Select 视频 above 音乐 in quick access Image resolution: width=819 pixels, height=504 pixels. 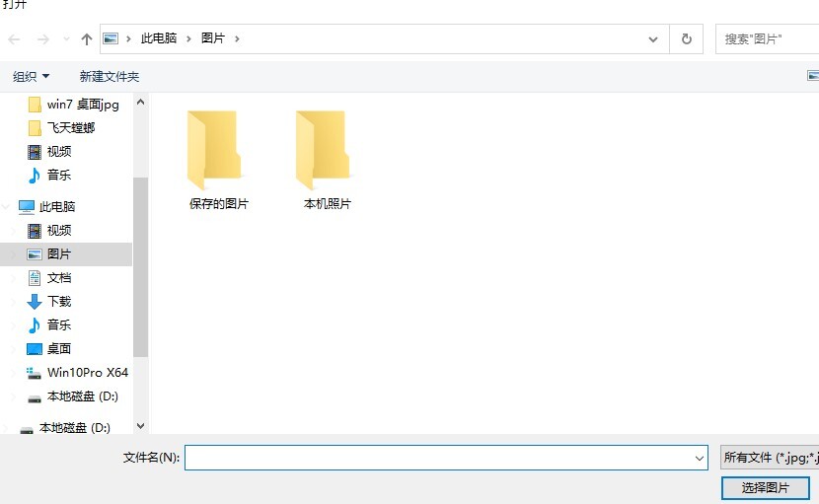coord(59,152)
